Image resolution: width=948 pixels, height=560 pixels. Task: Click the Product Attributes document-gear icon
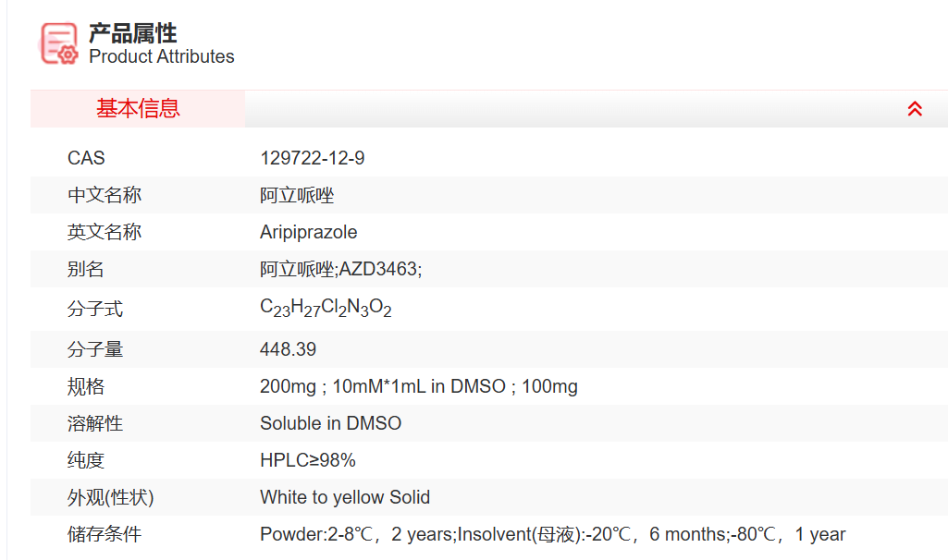(x=59, y=43)
